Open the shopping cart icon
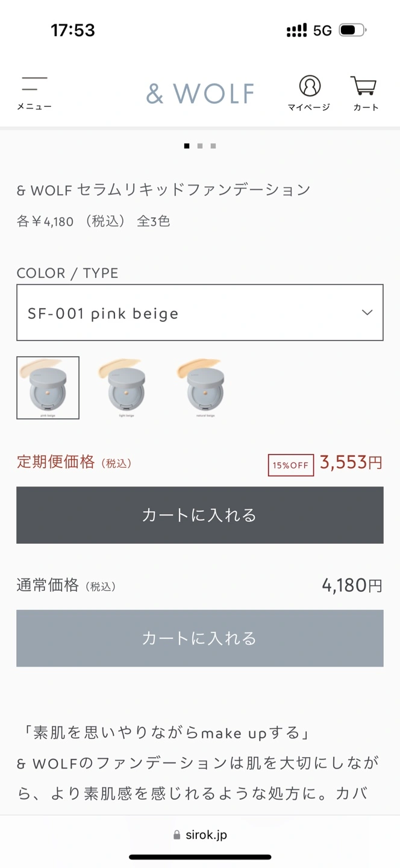Image resolution: width=400 pixels, height=868 pixels. 365,93
